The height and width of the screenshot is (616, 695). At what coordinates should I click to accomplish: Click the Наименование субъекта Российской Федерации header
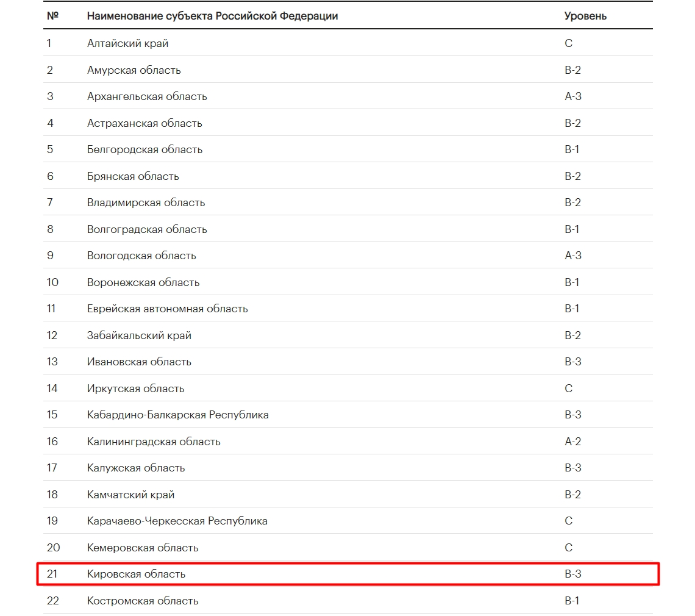coord(212,16)
